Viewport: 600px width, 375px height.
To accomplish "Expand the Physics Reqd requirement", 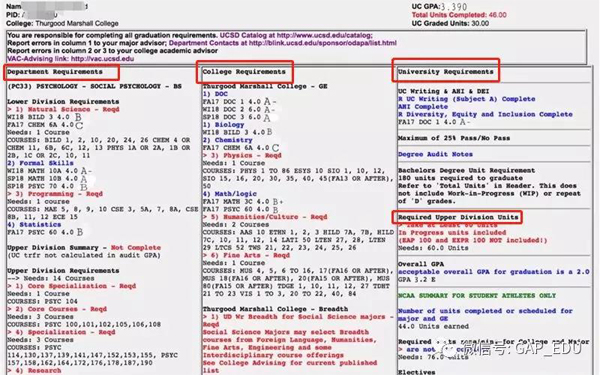I will pos(242,155).
